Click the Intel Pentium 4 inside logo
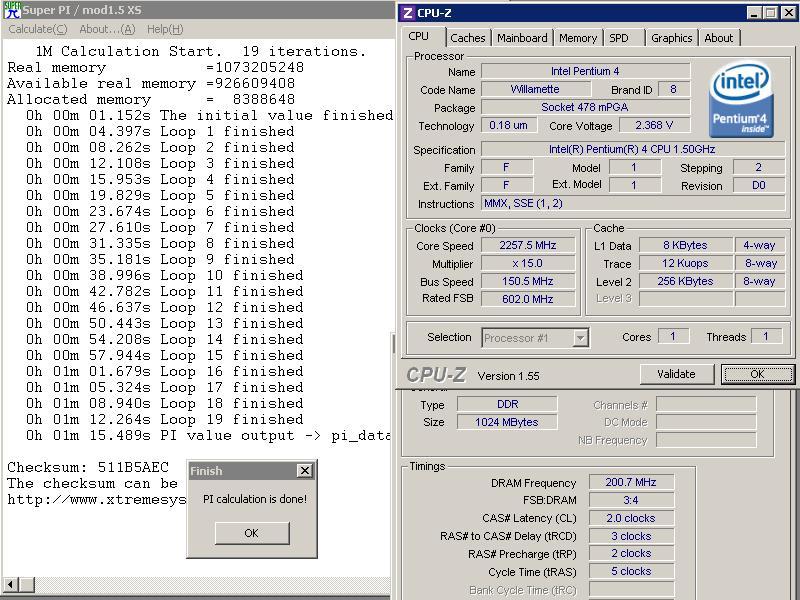800x600 pixels. click(x=742, y=100)
